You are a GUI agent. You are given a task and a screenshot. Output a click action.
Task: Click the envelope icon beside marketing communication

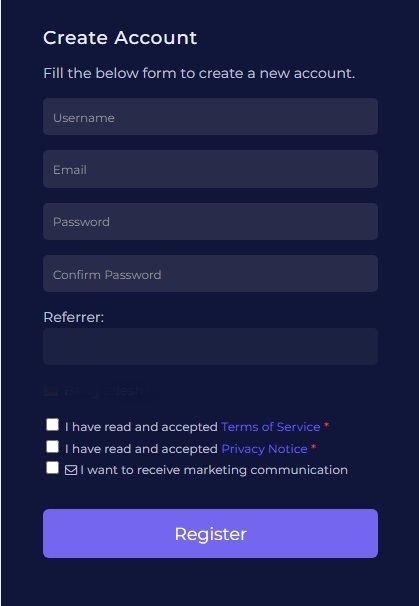[71, 470]
